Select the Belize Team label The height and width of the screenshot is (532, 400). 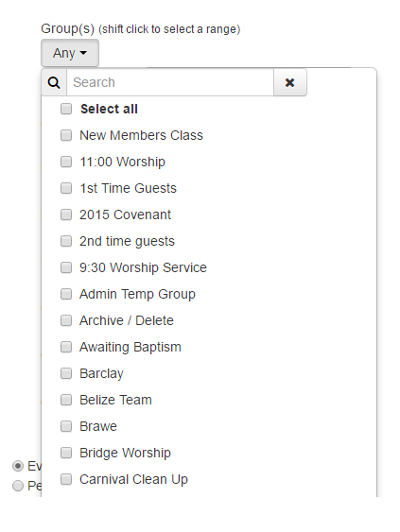tap(115, 400)
